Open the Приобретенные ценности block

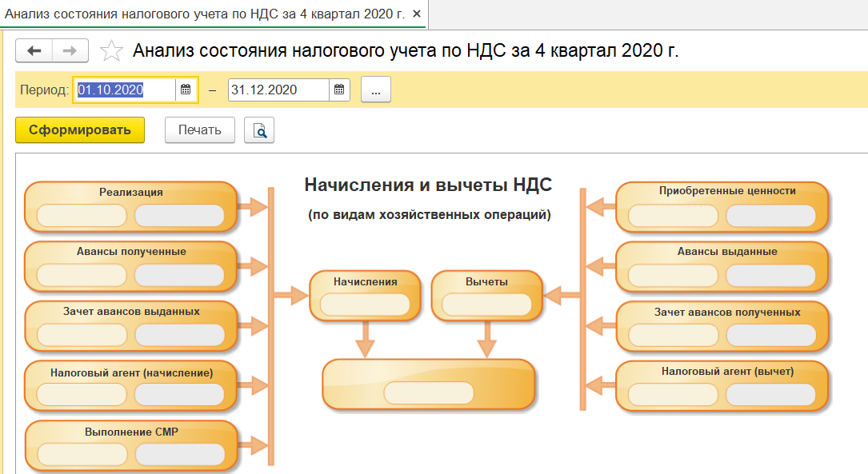(x=722, y=207)
